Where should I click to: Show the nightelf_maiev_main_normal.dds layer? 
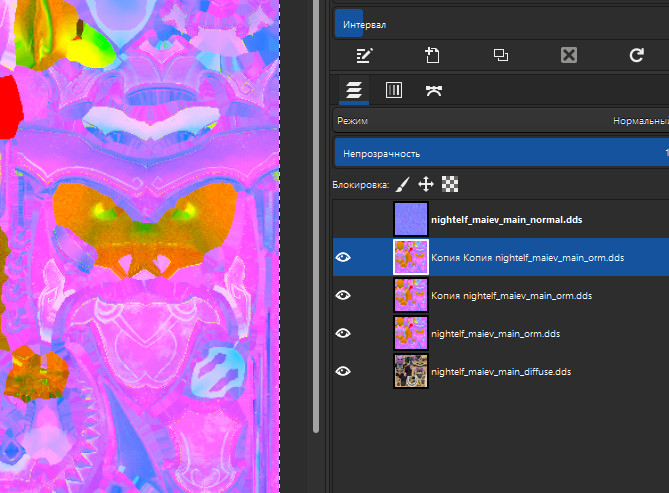(x=343, y=219)
